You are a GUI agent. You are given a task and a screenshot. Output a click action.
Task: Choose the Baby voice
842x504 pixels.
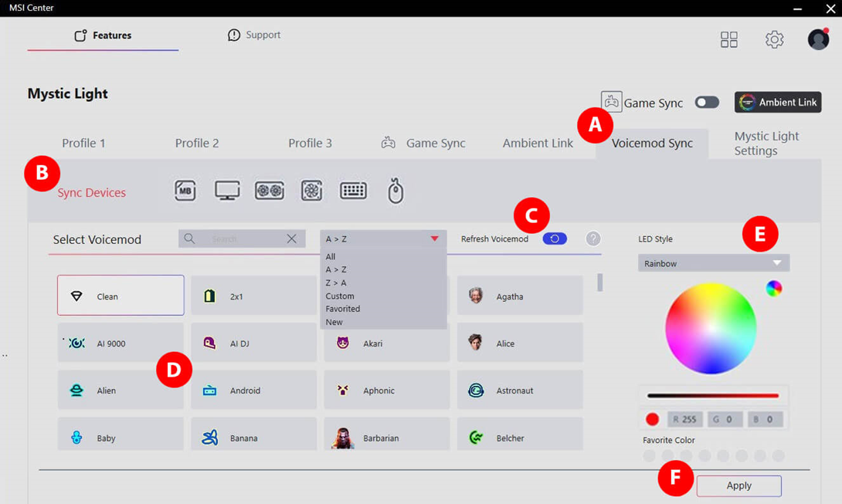tap(121, 435)
